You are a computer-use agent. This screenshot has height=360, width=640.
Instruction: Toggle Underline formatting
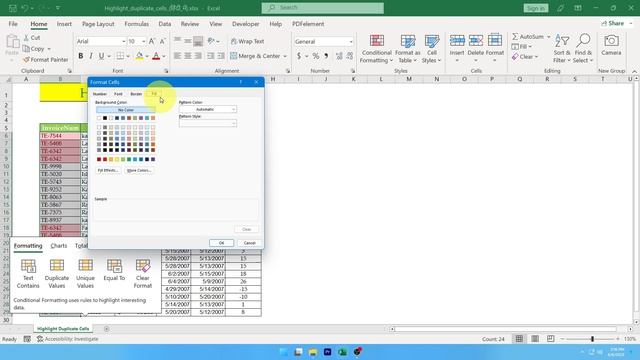(101, 56)
